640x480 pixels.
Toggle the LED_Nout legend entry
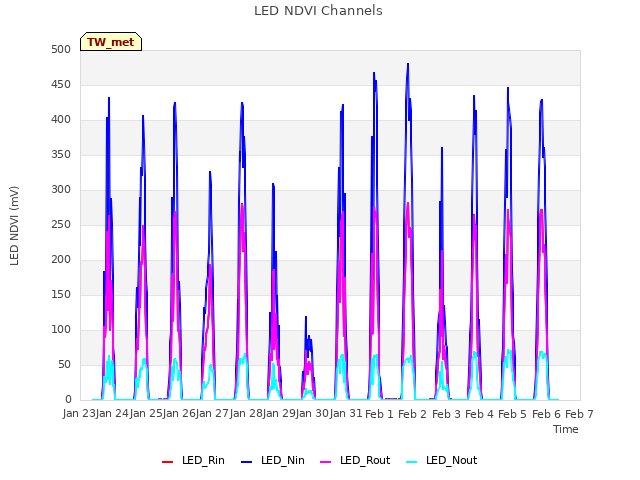[x=442, y=461]
